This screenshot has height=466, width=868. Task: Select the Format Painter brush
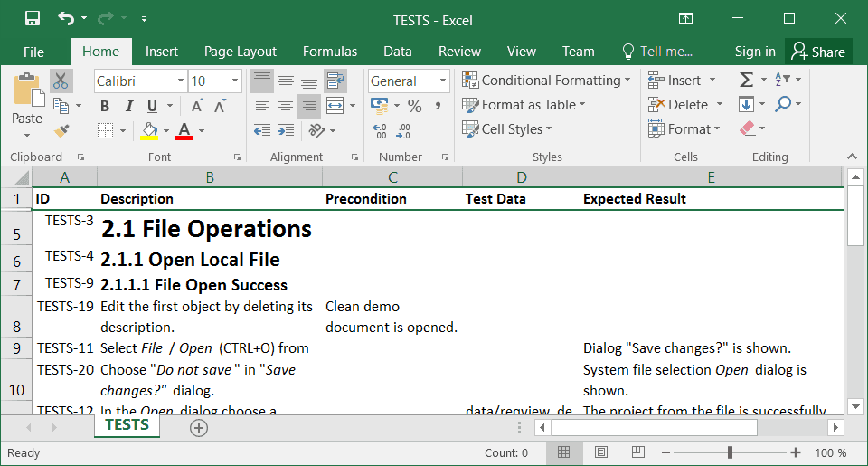[x=61, y=130]
